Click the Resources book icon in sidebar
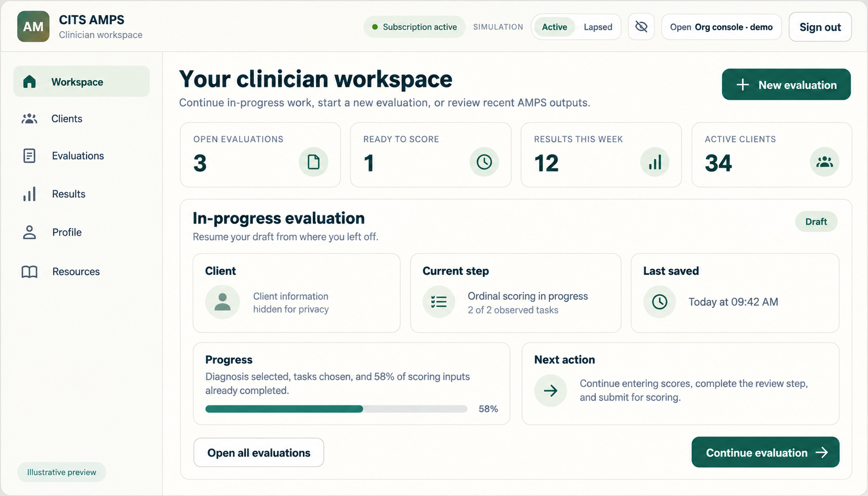 coord(29,272)
